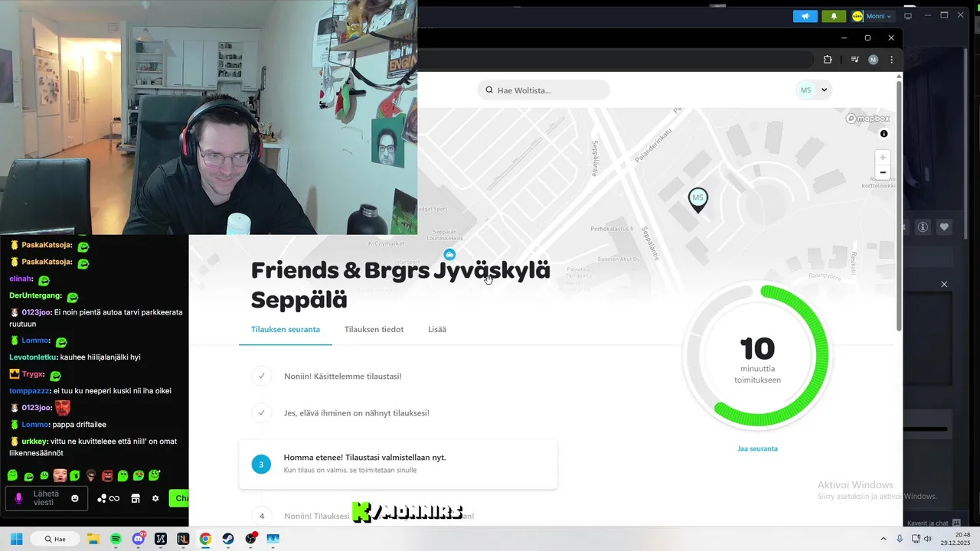Open Chrome media controls icon
Image resolution: width=980 pixels, height=551 pixels.
coord(854,60)
